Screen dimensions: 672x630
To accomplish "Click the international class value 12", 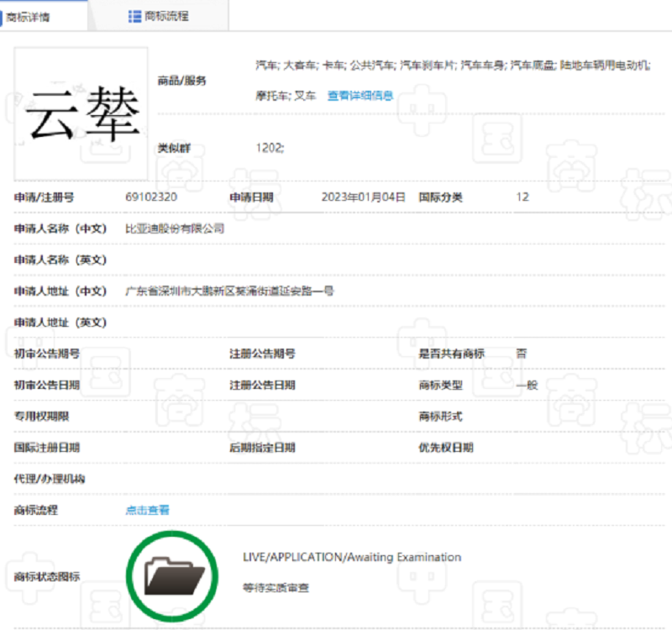I will pos(522,197).
